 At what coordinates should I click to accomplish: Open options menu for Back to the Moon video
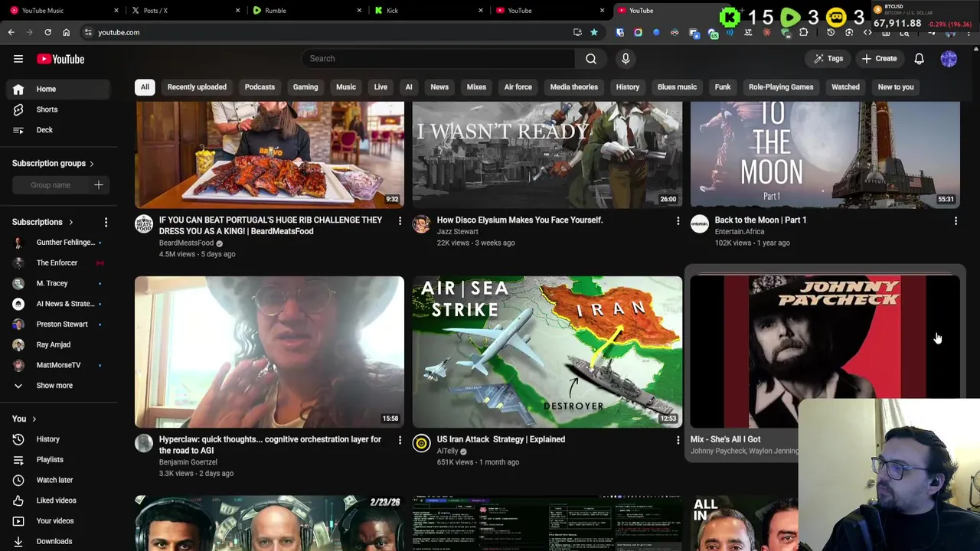(955, 221)
